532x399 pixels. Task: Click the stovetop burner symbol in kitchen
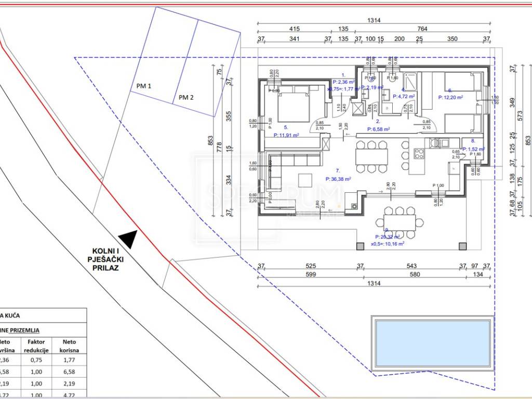click(419, 154)
